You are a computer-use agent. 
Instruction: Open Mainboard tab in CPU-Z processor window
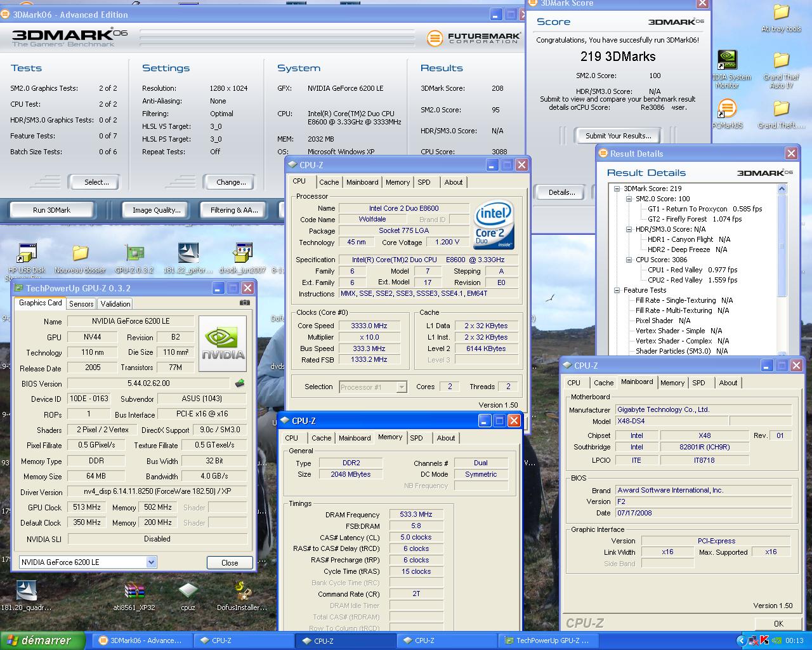pos(362,182)
